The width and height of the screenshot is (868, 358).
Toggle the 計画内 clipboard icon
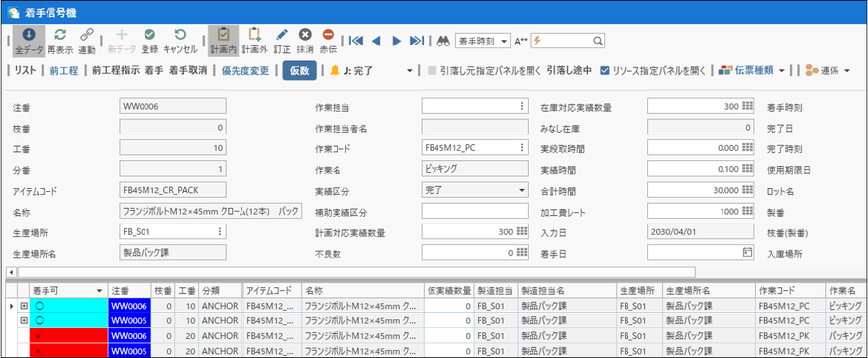point(223,35)
